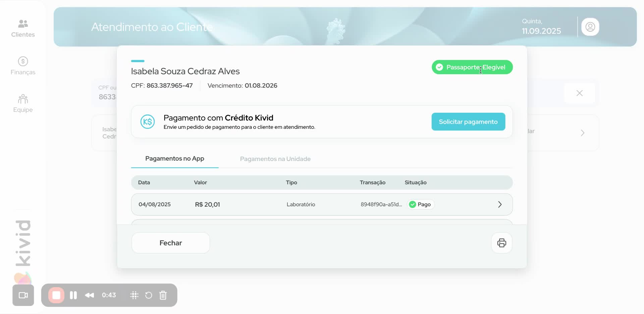Click the Vencimento date 01.08.2026
644x314 pixels.
click(x=261, y=86)
